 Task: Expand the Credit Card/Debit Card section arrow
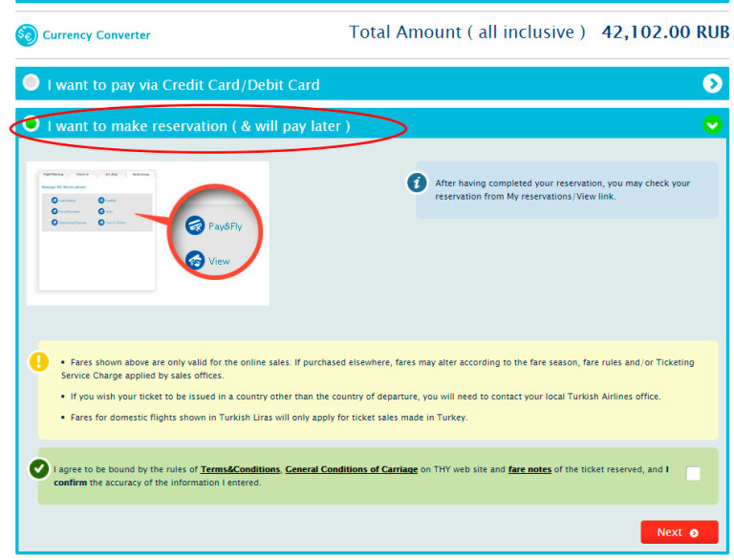point(712,84)
